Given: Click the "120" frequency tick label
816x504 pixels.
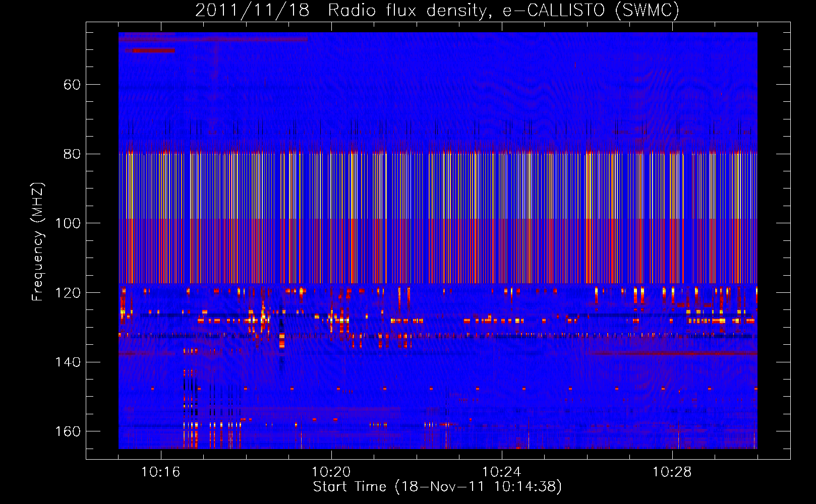Looking at the screenshot, I should click(x=68, y=293).
